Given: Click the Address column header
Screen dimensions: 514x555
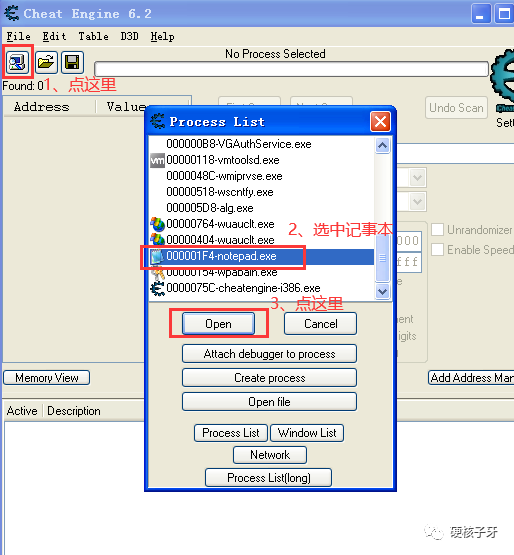Looking at the screenshot, I should (50, 107).
